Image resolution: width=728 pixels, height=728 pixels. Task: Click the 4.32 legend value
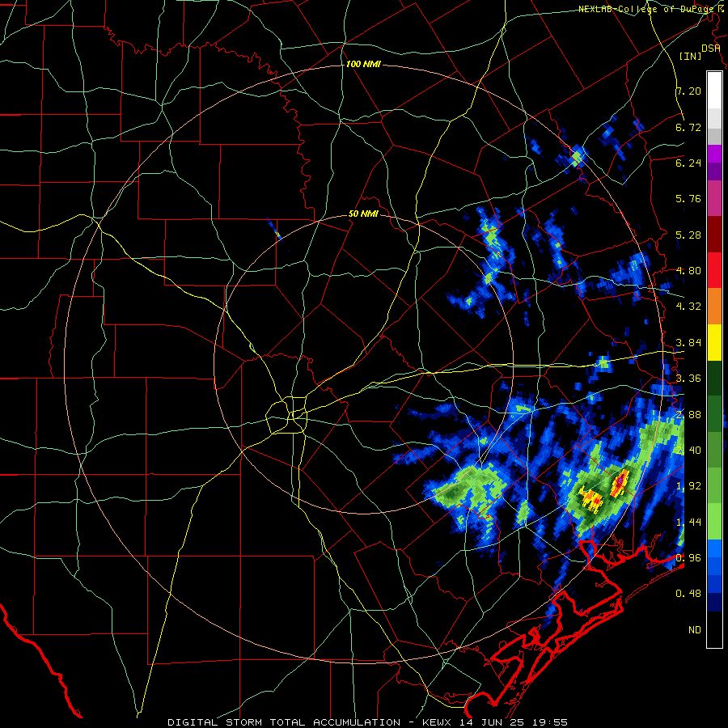tap(688, 307)
